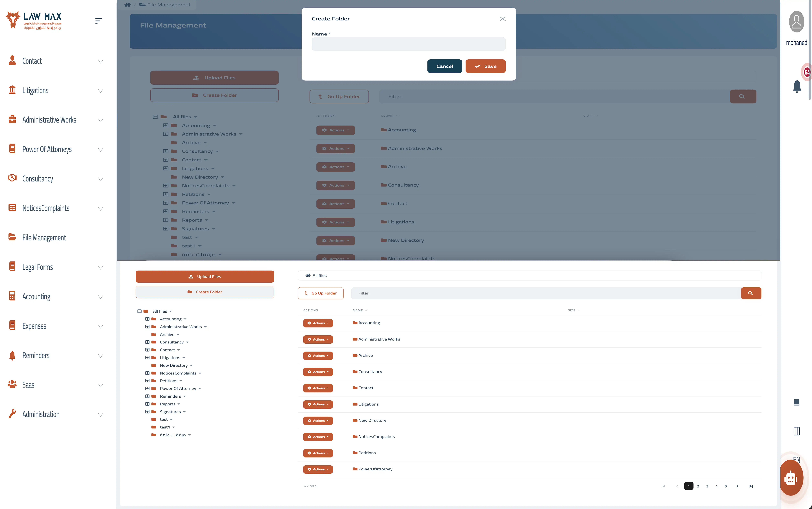This screenshot has width=812, height=509.
Task: Expand the Litigations tree folder
Action: click(147, 358)
